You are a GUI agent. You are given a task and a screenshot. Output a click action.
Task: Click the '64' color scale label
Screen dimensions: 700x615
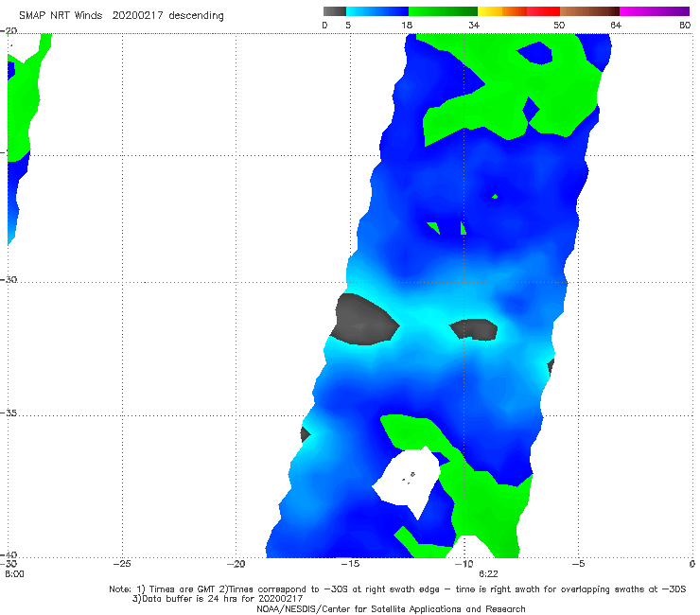point(616,25)
